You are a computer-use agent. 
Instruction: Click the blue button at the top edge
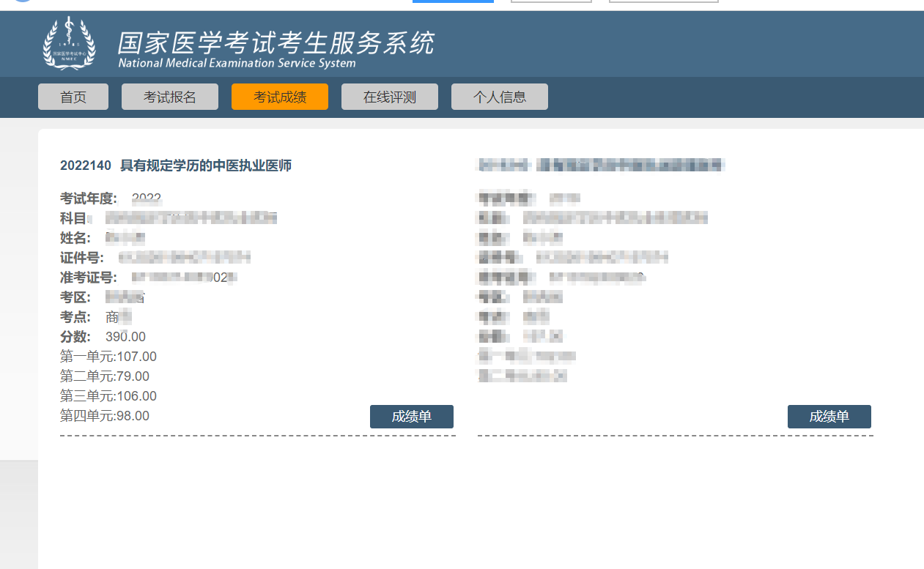click(452, 1)
